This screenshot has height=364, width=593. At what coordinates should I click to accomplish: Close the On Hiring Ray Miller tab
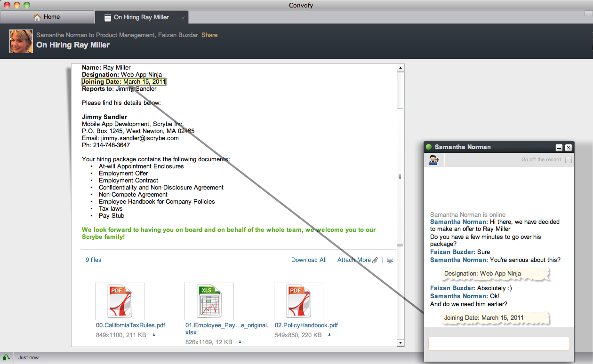click(x=183, y=18)
